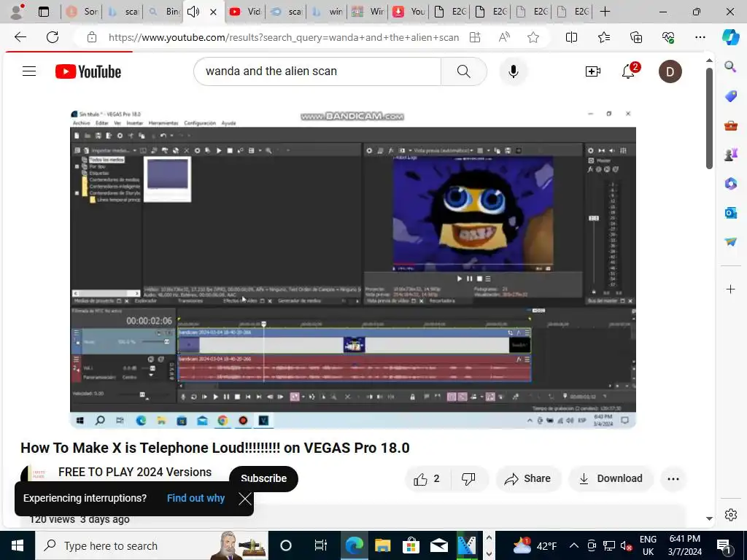Open a new browser tab
This screenshot has width=747, height=560.
pyautogui.click(x=605, y=12)
